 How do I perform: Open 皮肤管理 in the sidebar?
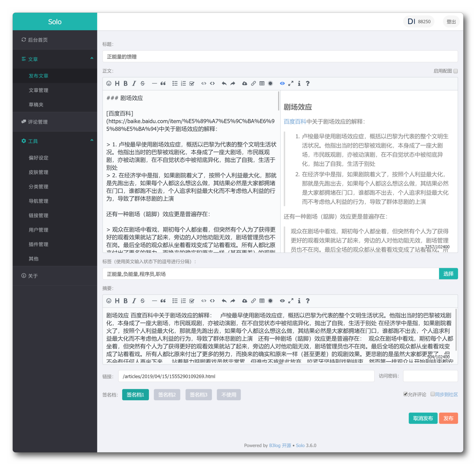click(55, 172)
